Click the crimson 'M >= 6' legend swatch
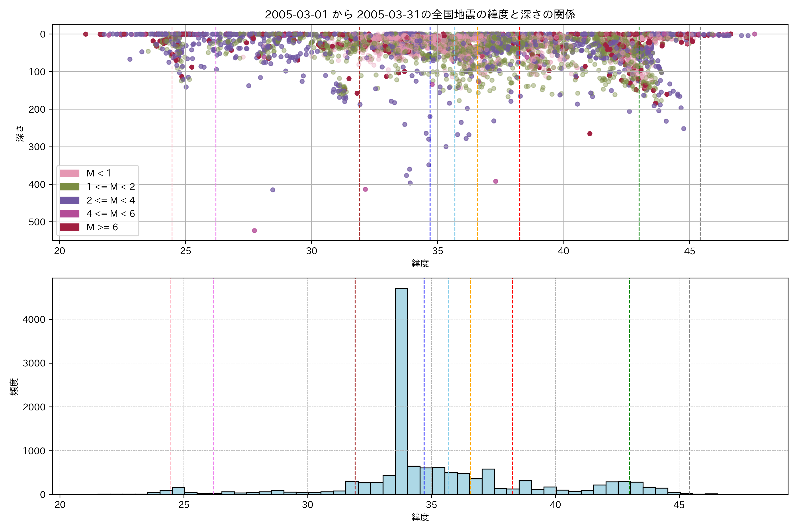Image resolution: width=798 pixels, height=532 pixels. (70, 227)
